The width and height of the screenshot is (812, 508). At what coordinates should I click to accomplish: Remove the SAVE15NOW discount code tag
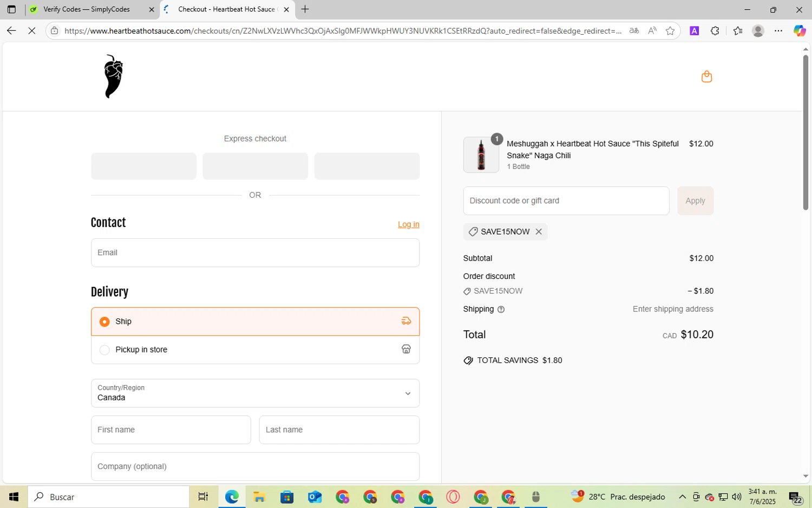tap(539, 232)
